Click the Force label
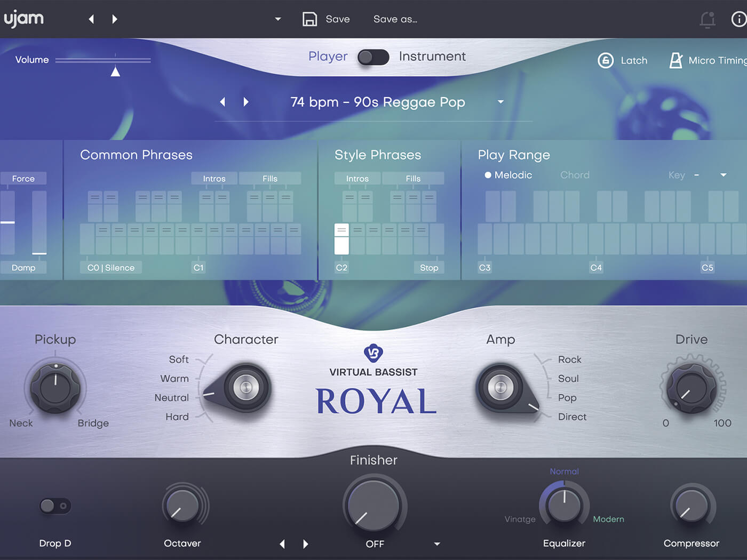747x560 pixels. coord(23,179)
